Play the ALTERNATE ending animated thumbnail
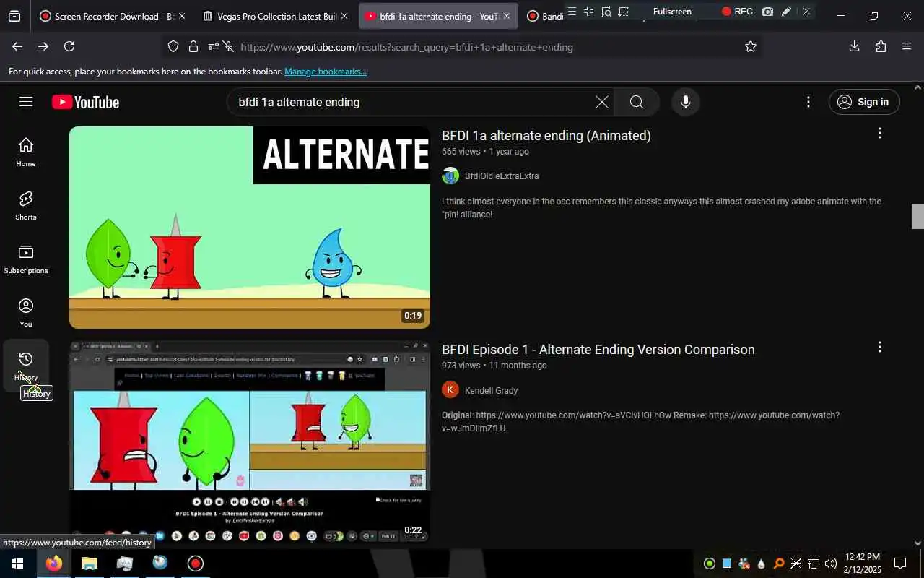The width and height of the screenshot is (924, 578). pyautogui.click(x=250, y=228)
